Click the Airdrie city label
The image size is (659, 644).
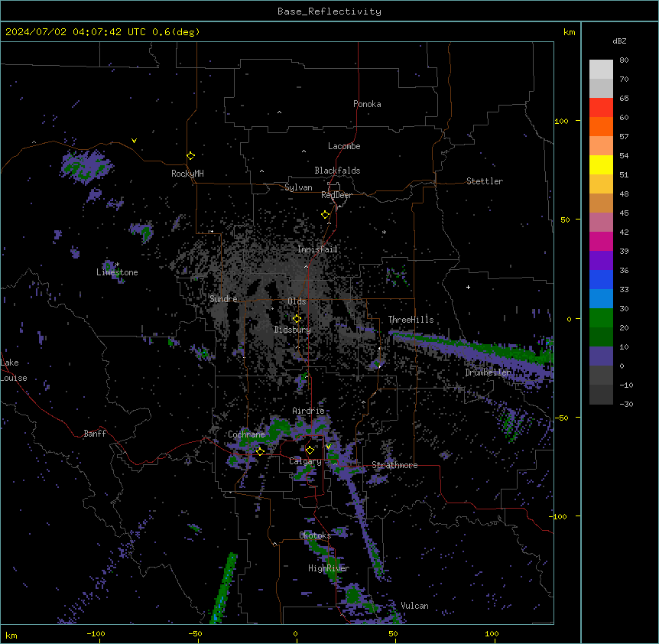pyautogui.click(x=308, y=411)
